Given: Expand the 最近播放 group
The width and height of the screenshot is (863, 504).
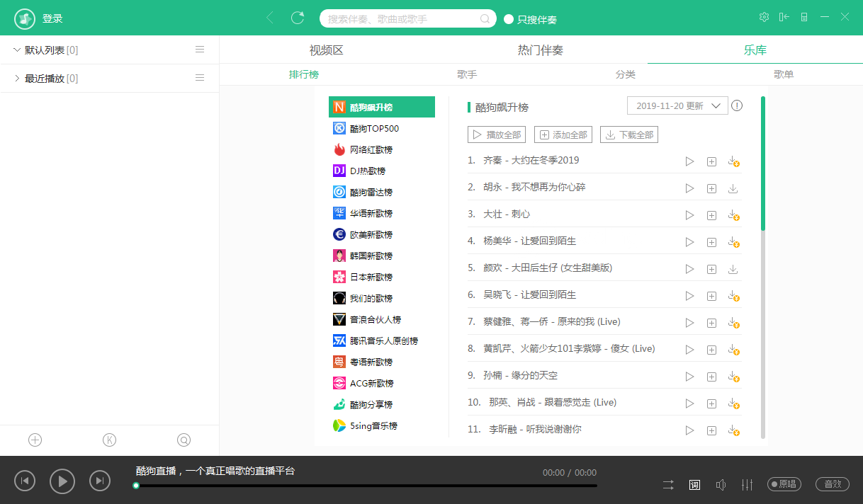Looking at the screenshot, I should coord(17,78).
